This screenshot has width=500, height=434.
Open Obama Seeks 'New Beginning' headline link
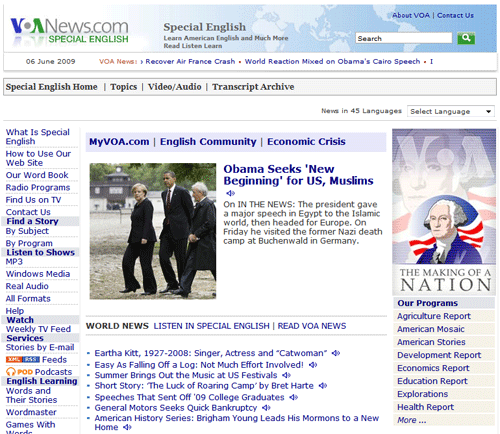(298, 175)
